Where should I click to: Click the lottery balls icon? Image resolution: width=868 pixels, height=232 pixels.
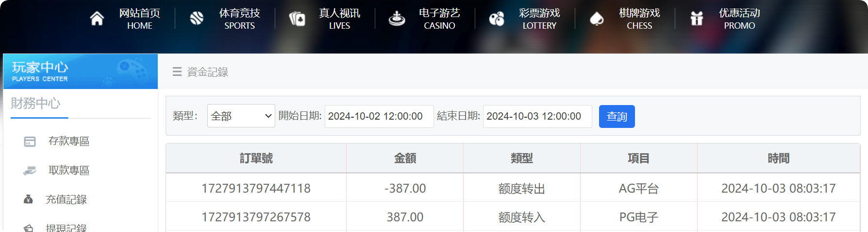(497, 18)
